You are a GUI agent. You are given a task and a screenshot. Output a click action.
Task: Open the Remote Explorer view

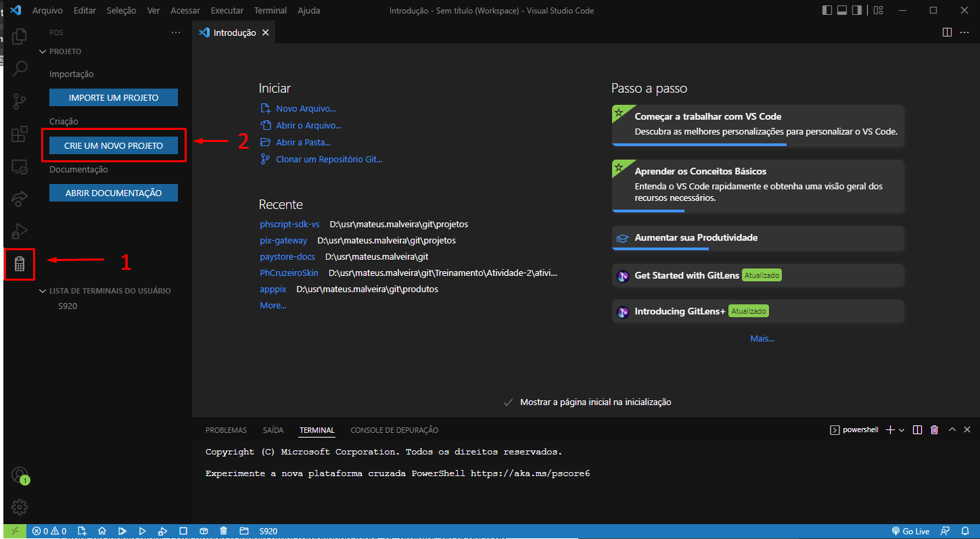tap(20, 166)
